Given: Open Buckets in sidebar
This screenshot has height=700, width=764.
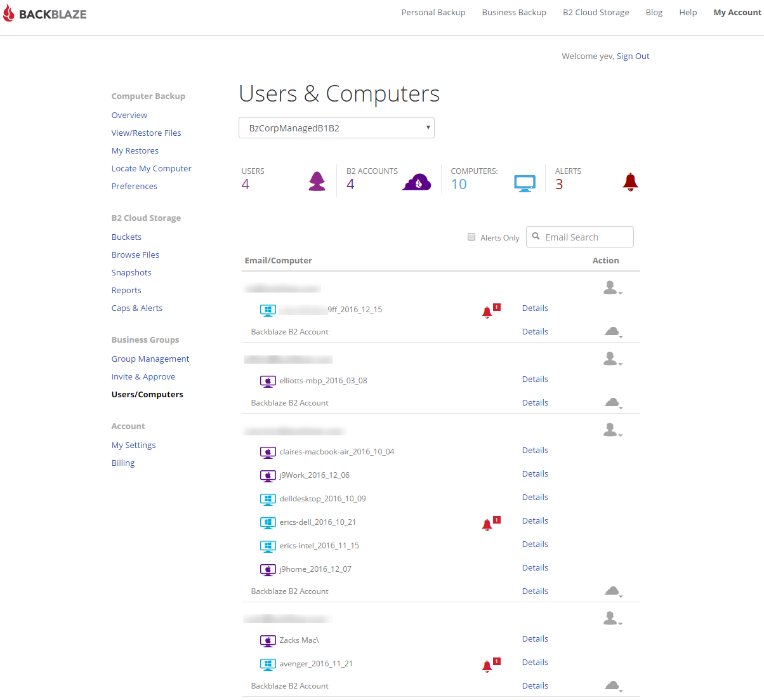Looking at the screenshot, I should [x=126, y=237].
